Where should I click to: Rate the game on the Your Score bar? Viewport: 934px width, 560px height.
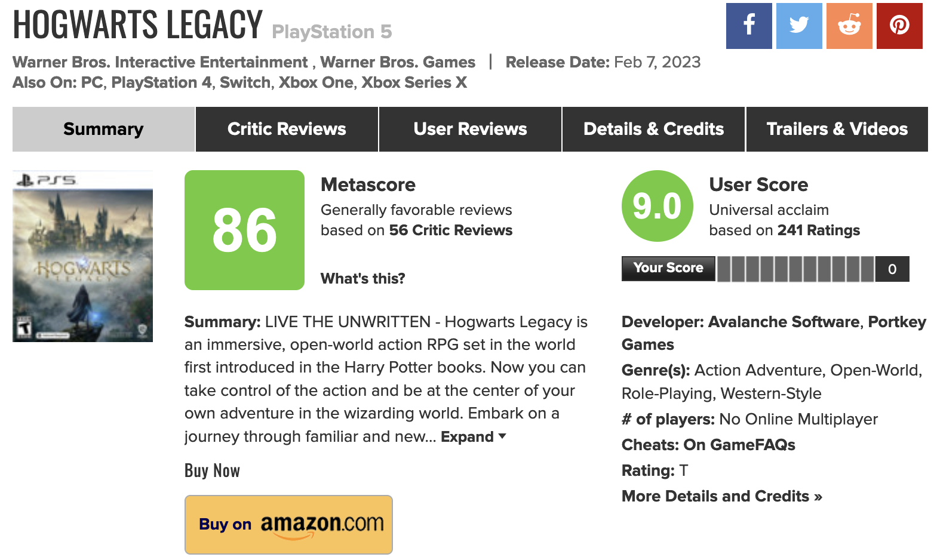[x=795, y=269]
